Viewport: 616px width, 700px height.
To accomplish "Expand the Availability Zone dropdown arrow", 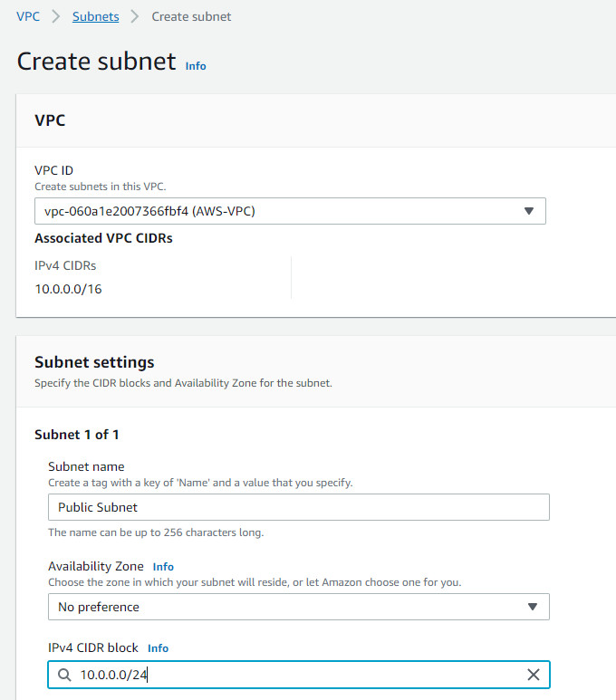I will click(x=532, y=607).
